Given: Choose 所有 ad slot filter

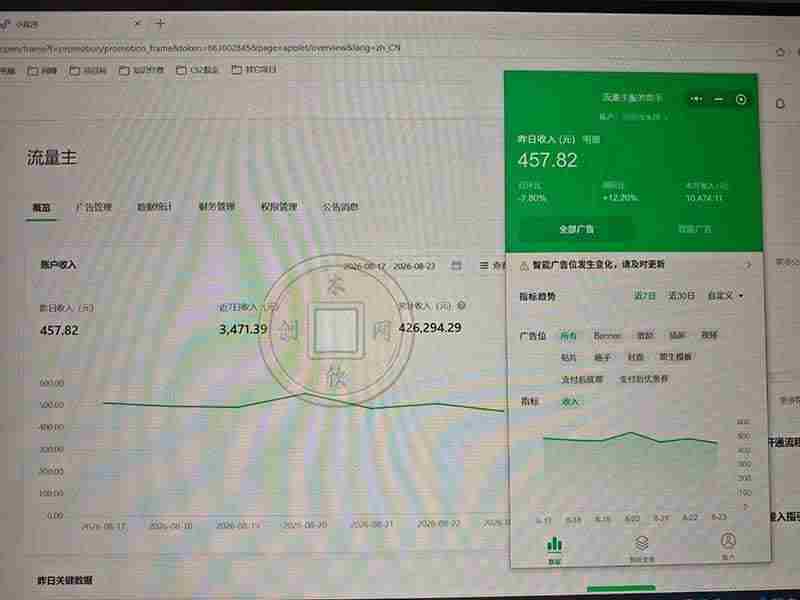Looking at the screenshot, I should coord(568,336).
